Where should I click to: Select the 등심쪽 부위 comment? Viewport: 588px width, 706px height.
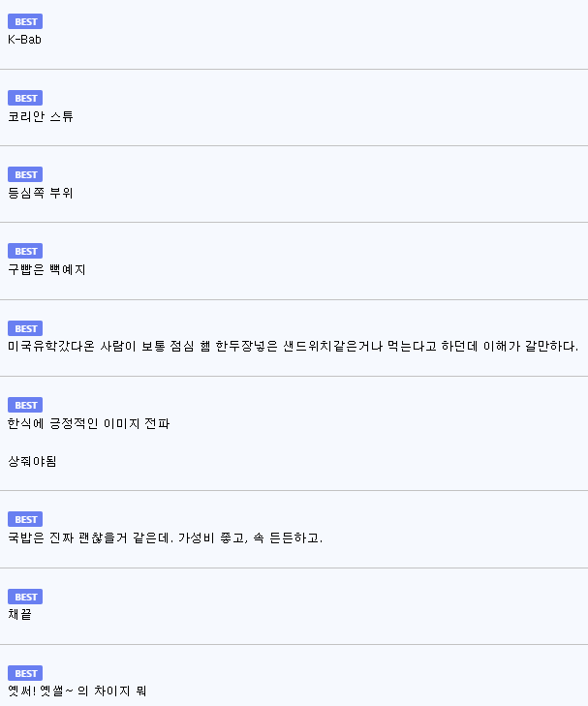[x=41, y=193]
